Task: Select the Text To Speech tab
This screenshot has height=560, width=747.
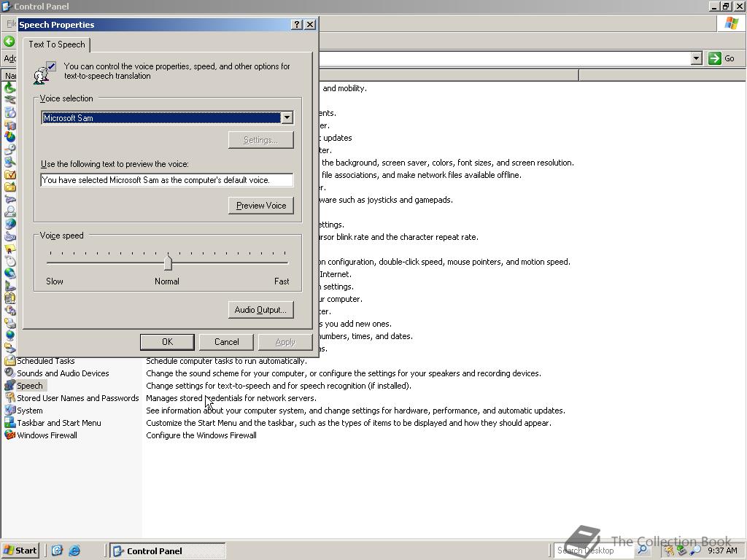Action: tap(57, 44)
